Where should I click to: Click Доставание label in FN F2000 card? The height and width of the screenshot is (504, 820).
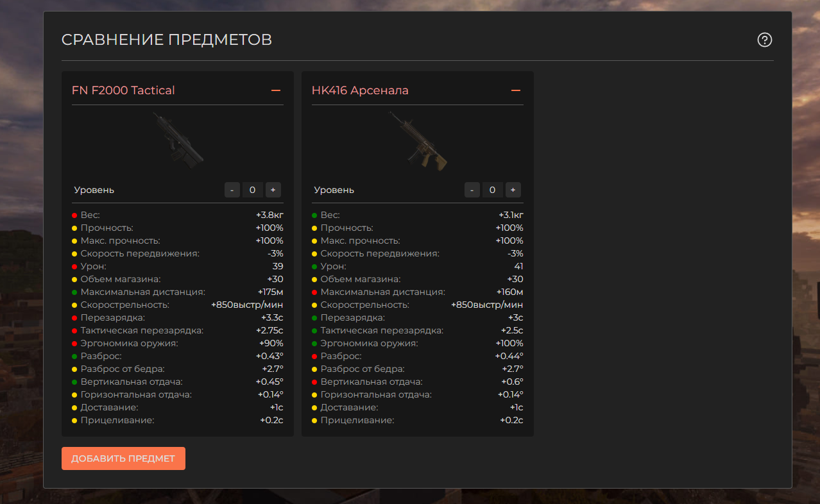tap(110, 407)
